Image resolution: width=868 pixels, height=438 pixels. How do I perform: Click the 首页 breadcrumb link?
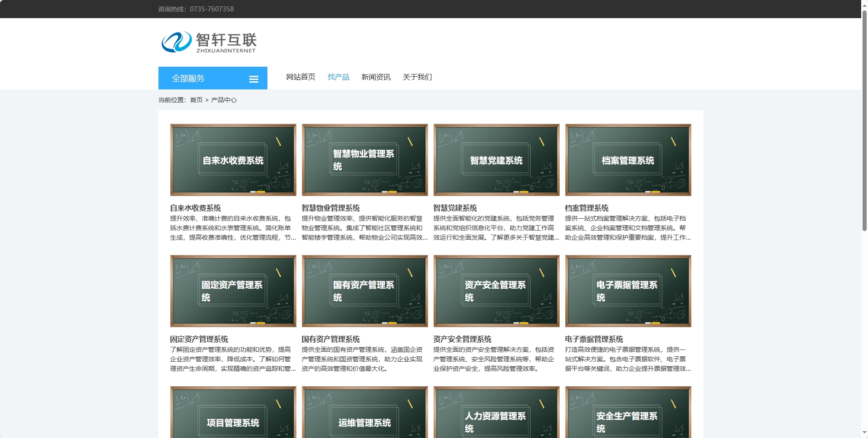(195, 100)
